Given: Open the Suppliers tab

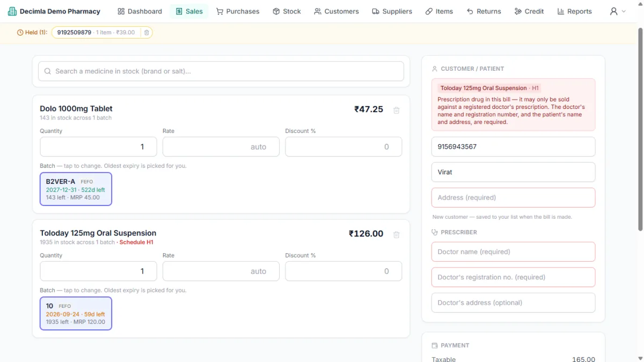Looking at the screenshot, I should 392,11.
